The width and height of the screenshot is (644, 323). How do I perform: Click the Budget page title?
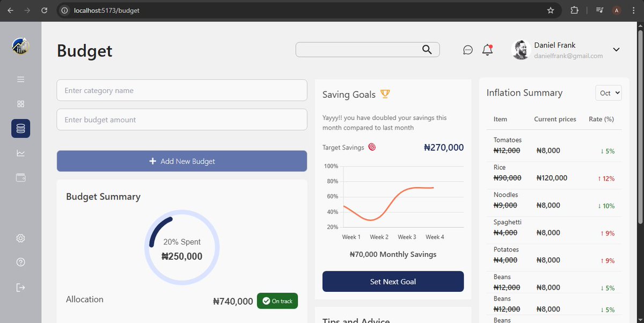[85, 51]
